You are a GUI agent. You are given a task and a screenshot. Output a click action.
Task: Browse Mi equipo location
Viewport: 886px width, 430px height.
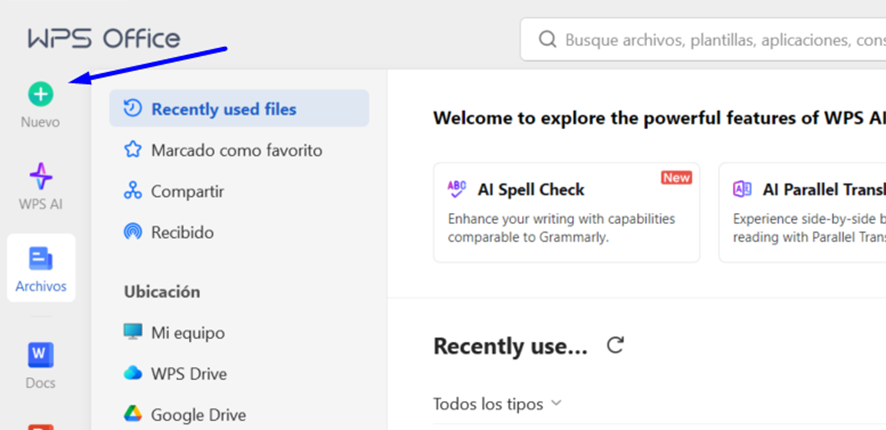click(188, 332)
